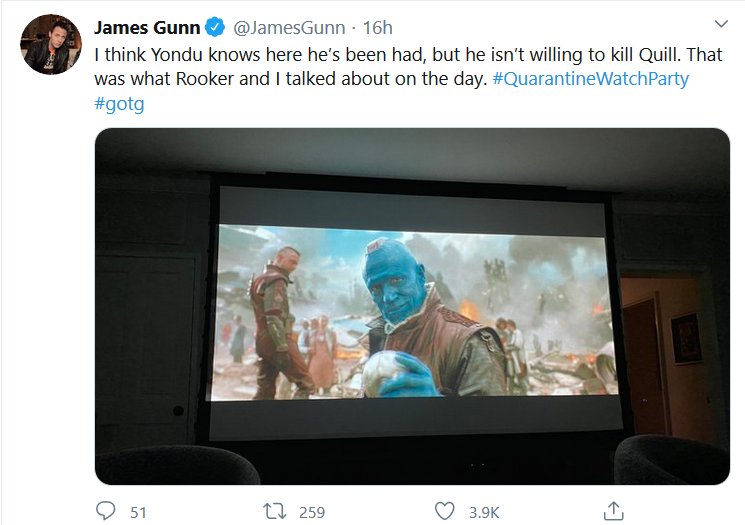Click the 51 replies count

(138, 512)
